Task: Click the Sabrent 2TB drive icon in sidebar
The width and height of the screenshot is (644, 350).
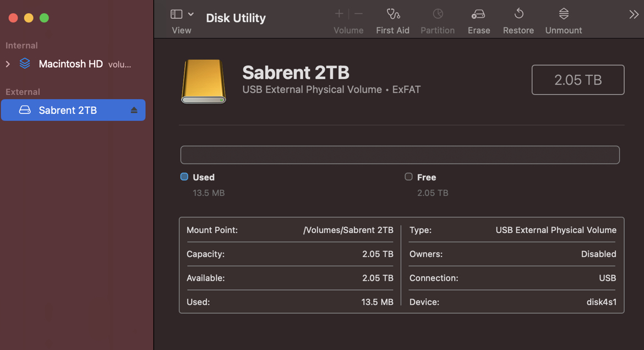Action: coord(25,110)
